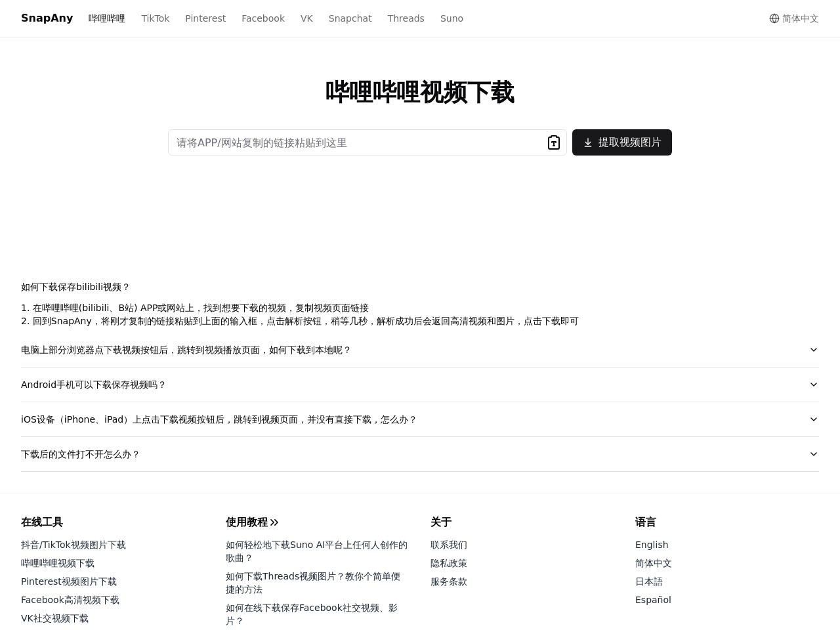
Task: Click the question 电脑上部分浏览器点下载视频按钮后
Action: [186, 350]
